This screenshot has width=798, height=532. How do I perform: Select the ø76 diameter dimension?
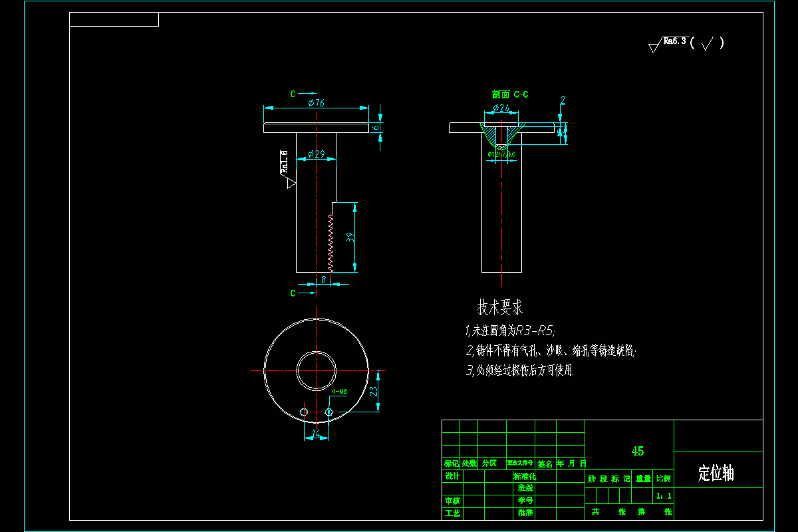coord(317,103)
